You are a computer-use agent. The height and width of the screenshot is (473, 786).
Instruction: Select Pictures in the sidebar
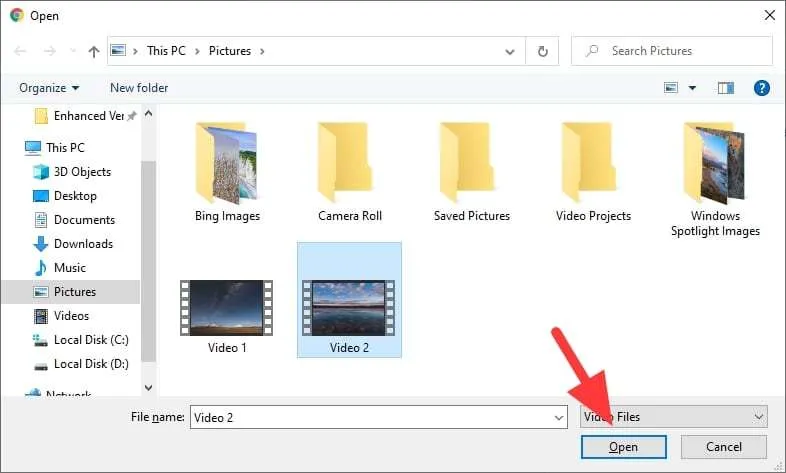pos(71,292)
